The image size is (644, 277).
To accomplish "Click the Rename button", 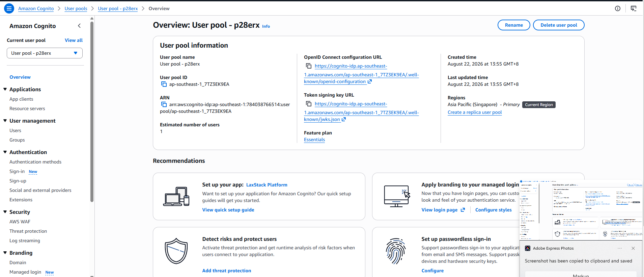I will (514, 25).
